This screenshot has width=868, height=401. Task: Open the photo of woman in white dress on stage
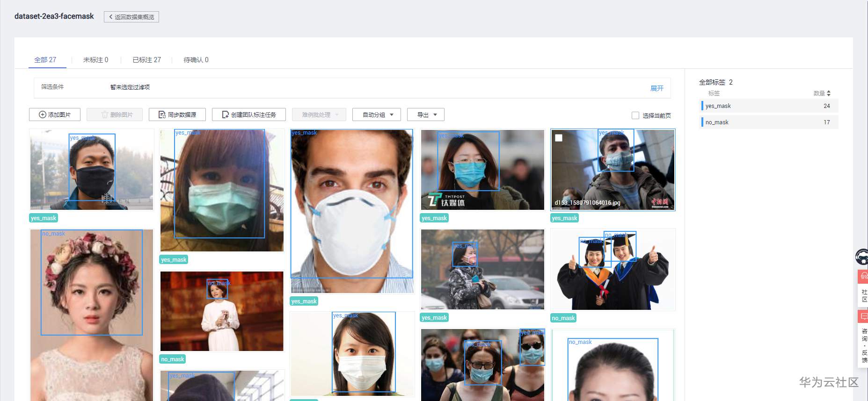(222, 311)
